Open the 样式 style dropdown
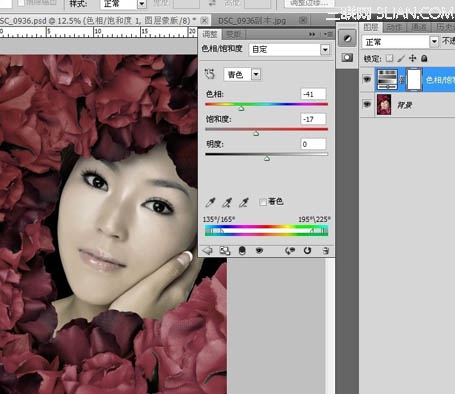This screenshot has width=455, height=394. tap(123, 4)
